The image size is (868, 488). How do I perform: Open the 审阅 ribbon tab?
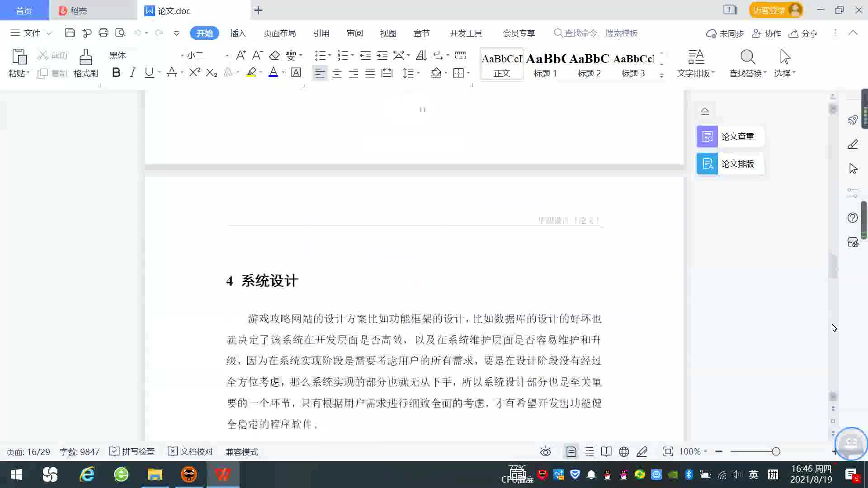(x=355, y=33)
